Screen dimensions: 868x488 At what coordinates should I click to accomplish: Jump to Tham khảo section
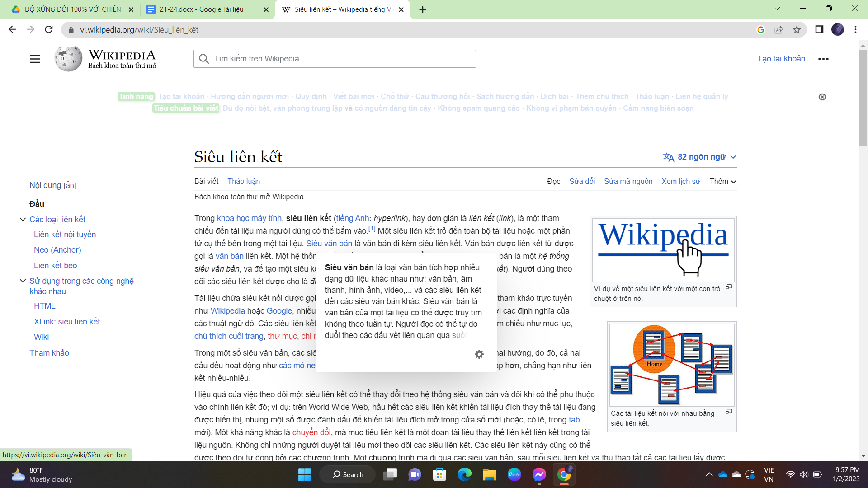point(49,353)
